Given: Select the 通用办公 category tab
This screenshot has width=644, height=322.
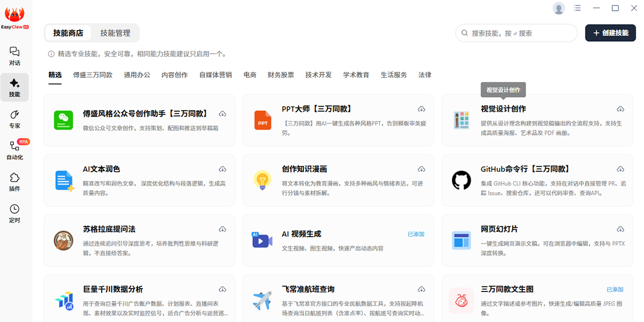Looking at the screenshot, I should [137, 75].
